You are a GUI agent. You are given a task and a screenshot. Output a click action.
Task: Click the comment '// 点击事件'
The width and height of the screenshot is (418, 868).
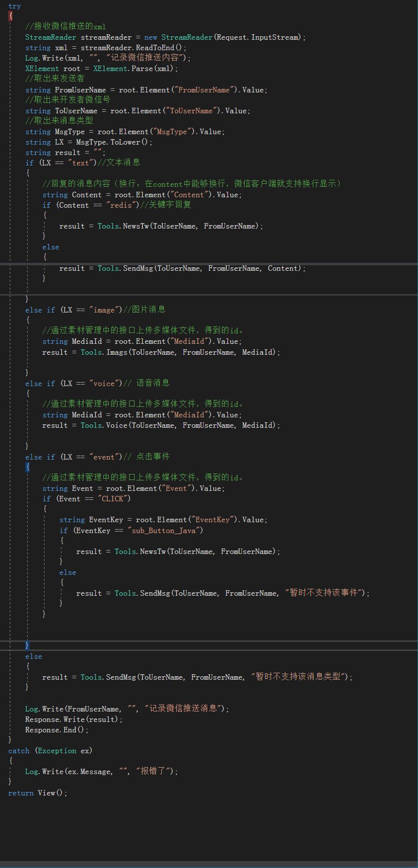click(146, 457)
